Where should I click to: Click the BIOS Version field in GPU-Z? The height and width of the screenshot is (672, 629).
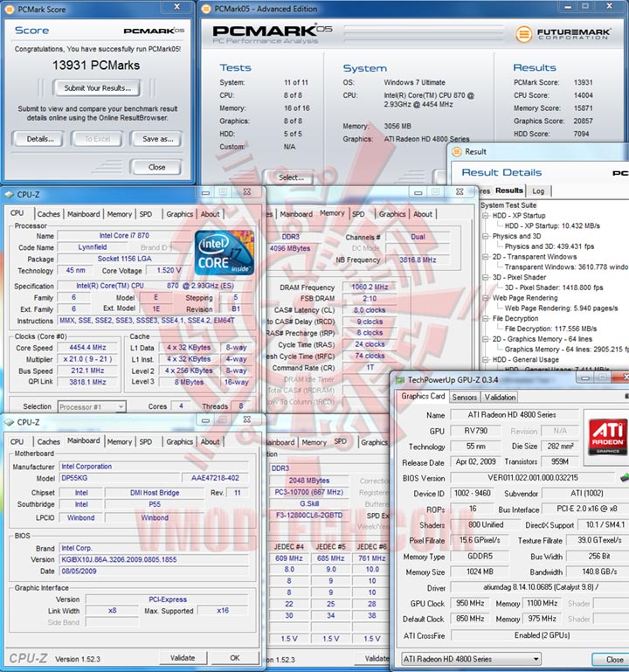point(533,477)
